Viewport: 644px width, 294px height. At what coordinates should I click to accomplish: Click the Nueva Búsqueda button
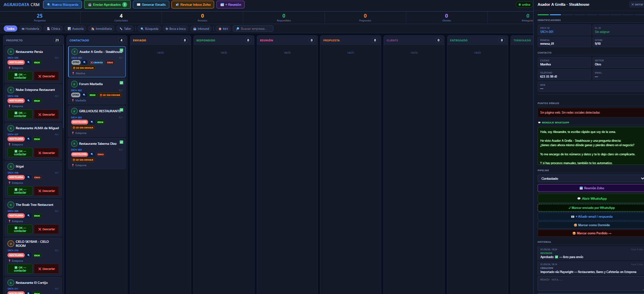(x=63, y=5)
